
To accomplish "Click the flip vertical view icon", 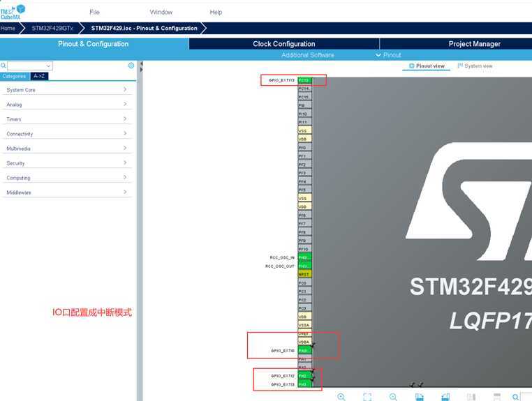I will click(x=497, y=397).
